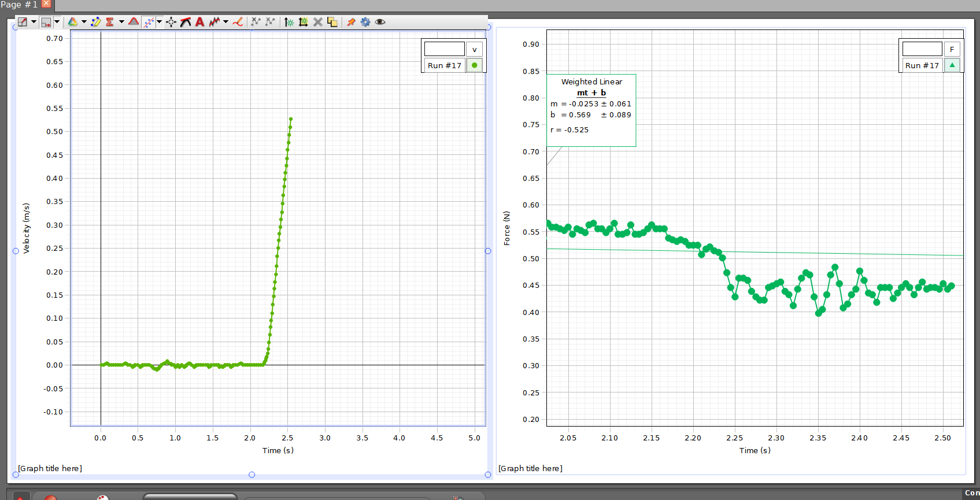980x500 pixels.
Task: Close the Page #1 tab
Action: point(46,4)
